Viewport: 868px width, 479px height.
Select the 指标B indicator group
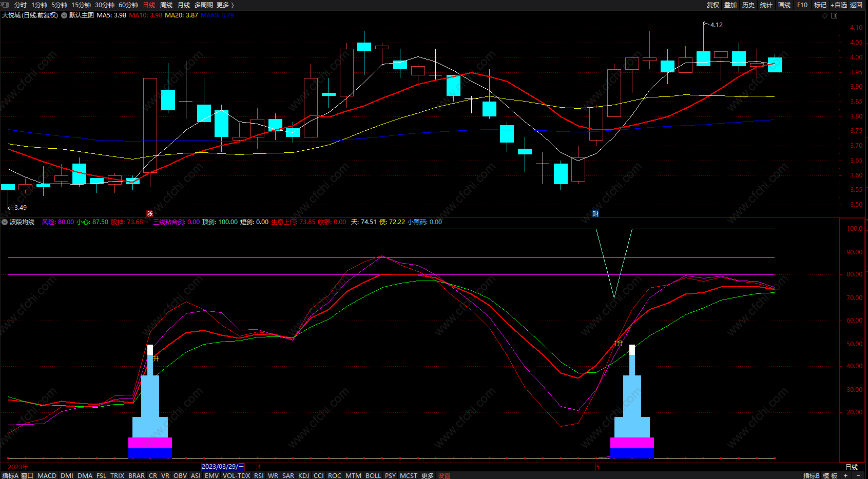coord(812,475)
